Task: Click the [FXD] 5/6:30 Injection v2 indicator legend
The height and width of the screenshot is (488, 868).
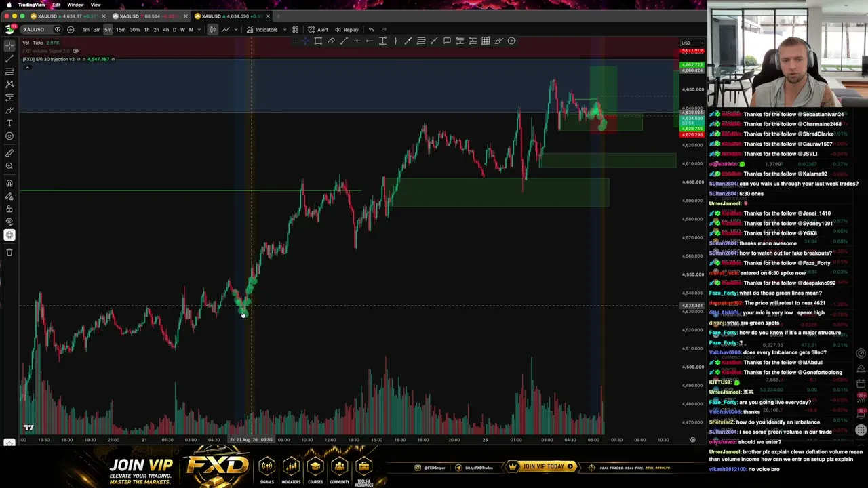Action: (x=48, y=60)
